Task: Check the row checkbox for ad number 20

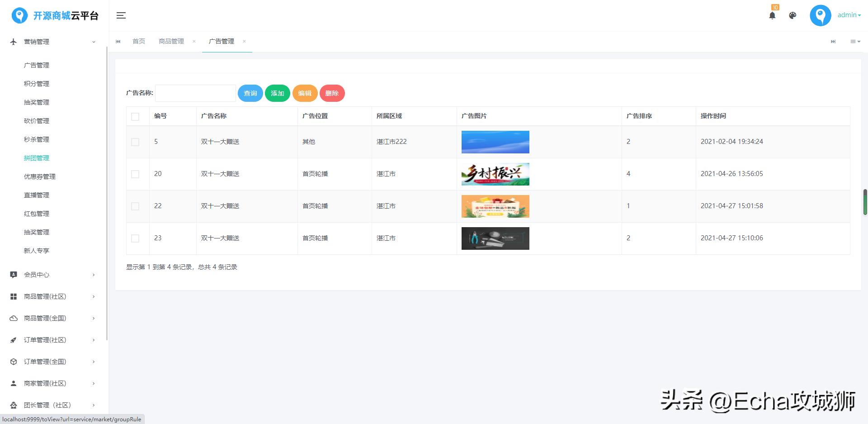Action: point(135,174)
